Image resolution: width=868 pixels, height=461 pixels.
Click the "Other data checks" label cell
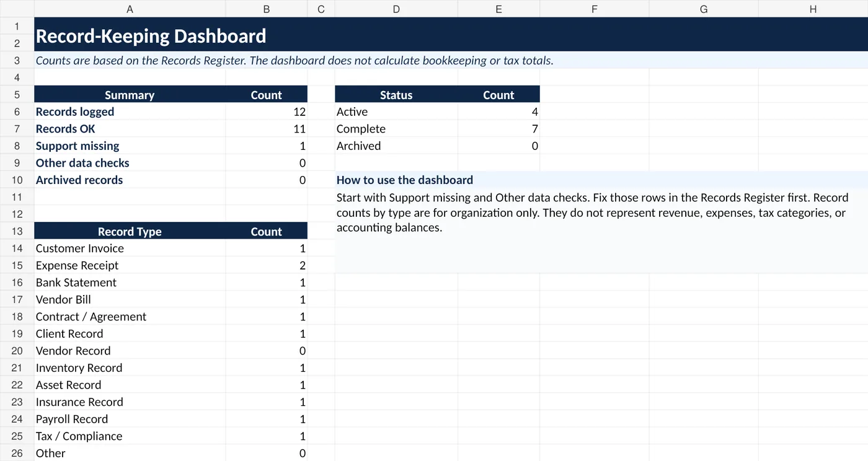[x=130, y=163]
